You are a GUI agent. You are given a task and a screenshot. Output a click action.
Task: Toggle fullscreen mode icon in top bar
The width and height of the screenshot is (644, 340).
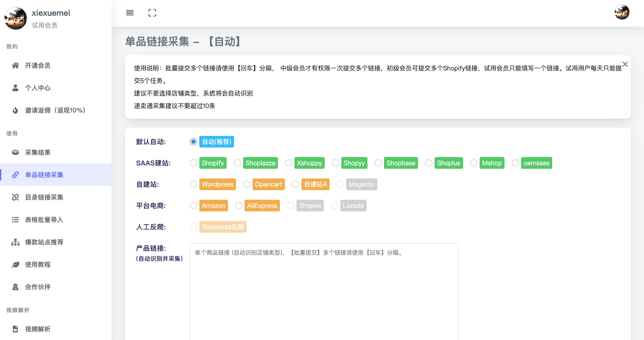coord(152,13)
